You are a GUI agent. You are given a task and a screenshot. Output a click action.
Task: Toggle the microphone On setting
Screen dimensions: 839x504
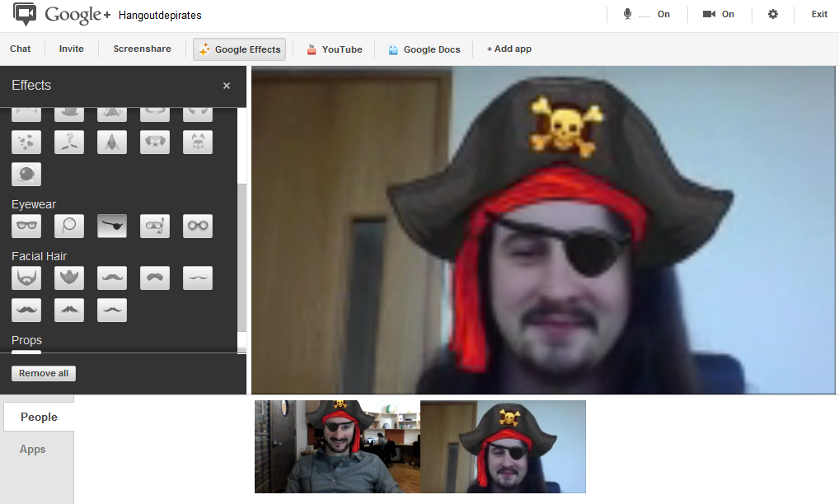coord(646,15)
